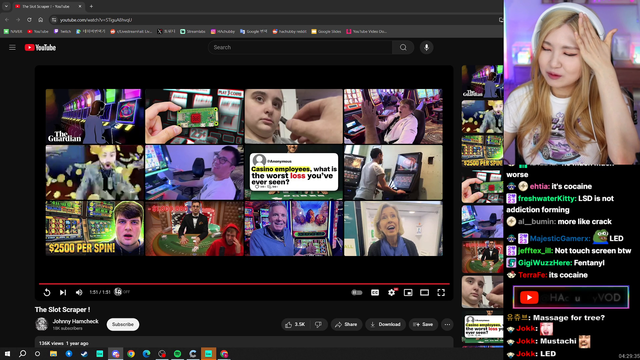Select The Slot Scraper YouTube tab
This screenshot has width=640, height=360.
pyautogui.click(x=48, y=7)
